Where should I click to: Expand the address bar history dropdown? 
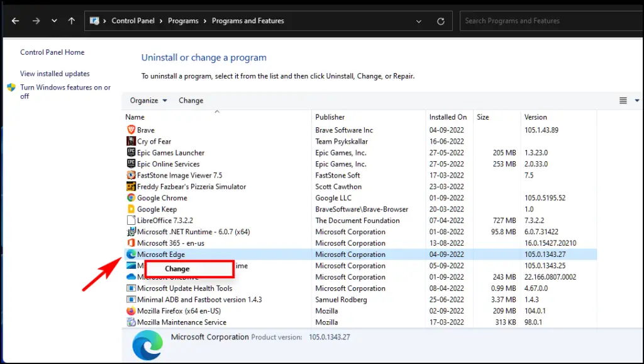tap(418, 21)
